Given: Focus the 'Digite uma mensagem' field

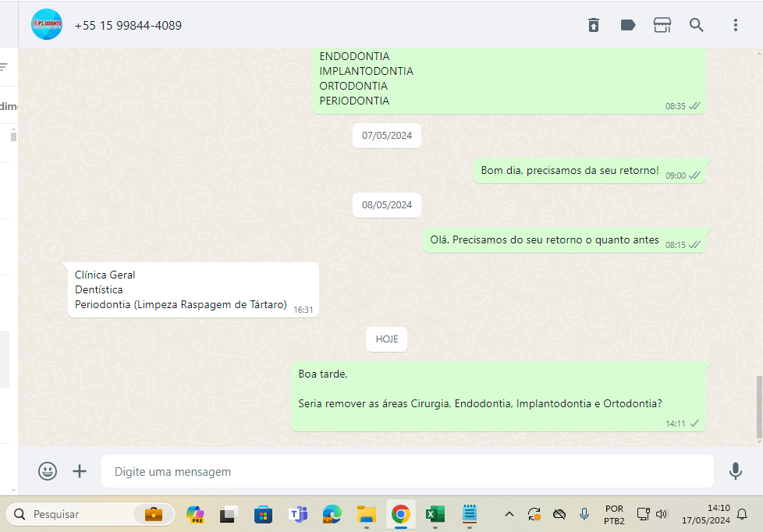Looking at the screenshot, I should pos(407,471).
